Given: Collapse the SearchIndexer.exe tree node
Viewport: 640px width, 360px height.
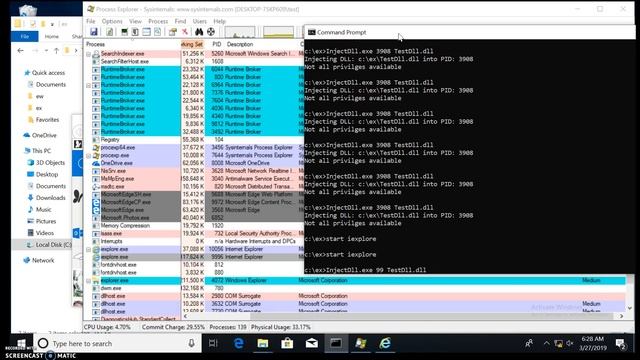Looking at the screenshot, I should (x=88, y=53).
